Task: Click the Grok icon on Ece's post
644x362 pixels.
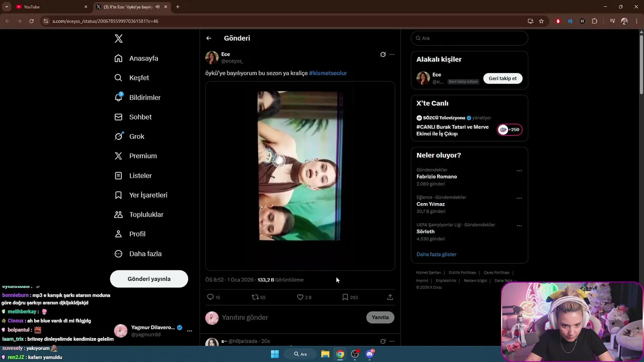Action: [383, 54]
